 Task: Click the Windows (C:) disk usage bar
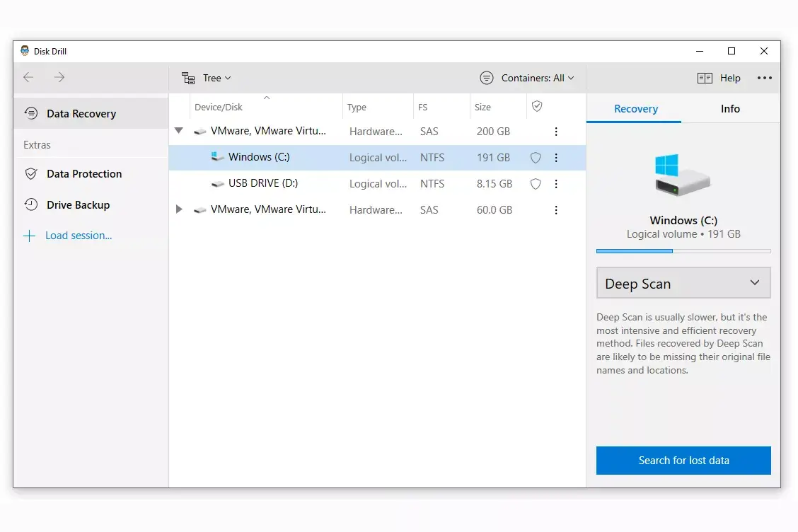coord(683,251)
